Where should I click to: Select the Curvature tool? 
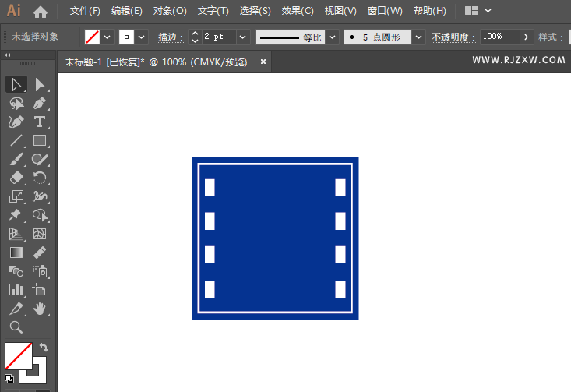(x=16, y=122)
